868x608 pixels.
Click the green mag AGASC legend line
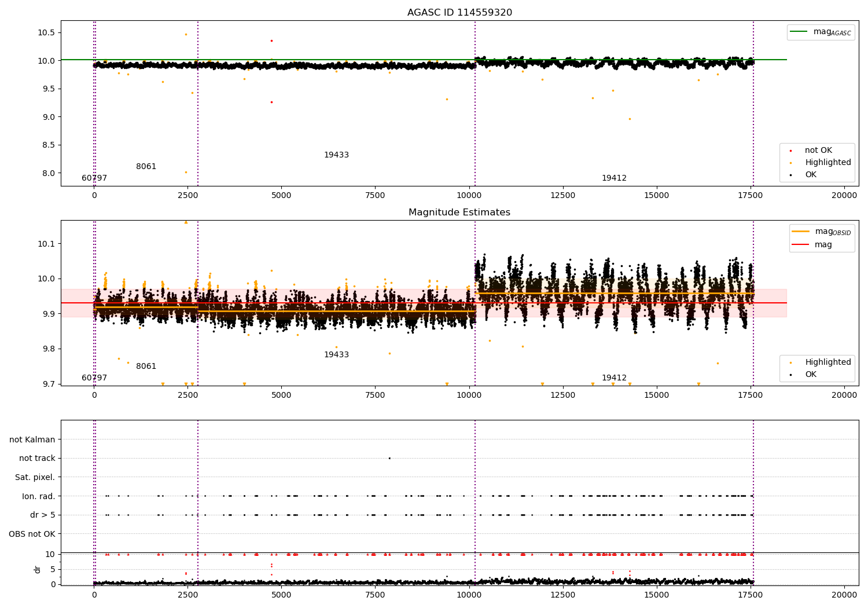(x=800, y=32)
